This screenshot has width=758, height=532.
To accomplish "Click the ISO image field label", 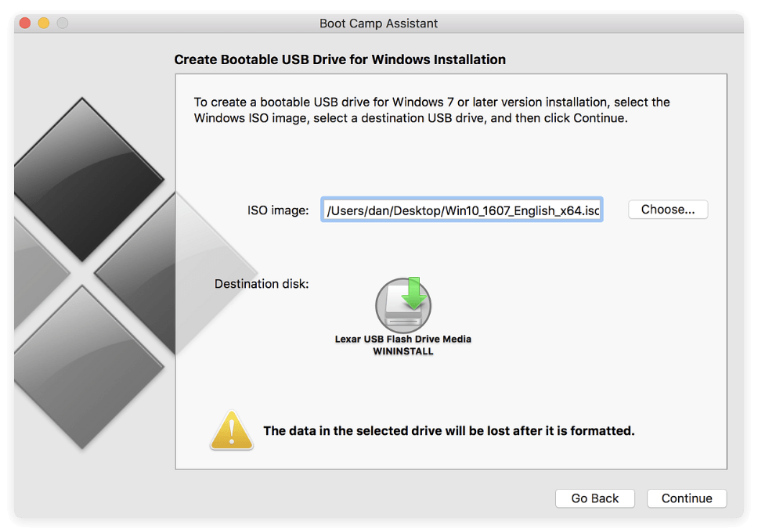I will click(x=276, y=210).
